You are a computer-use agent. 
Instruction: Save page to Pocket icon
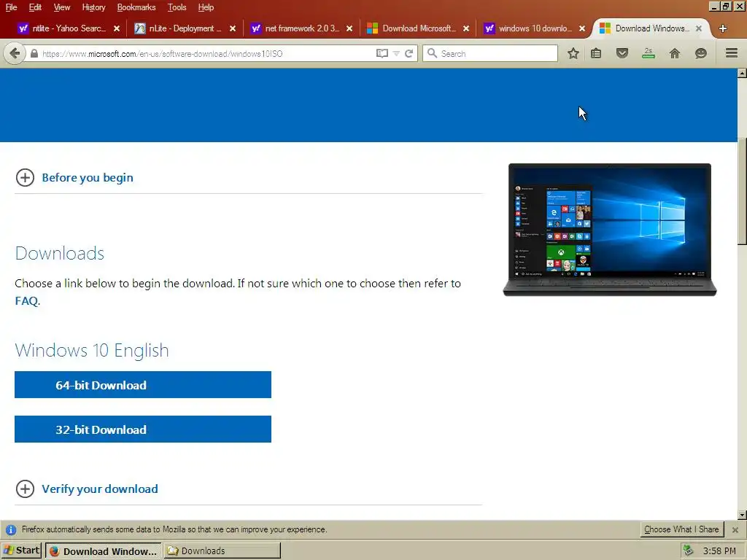click(x=622, y=52)
